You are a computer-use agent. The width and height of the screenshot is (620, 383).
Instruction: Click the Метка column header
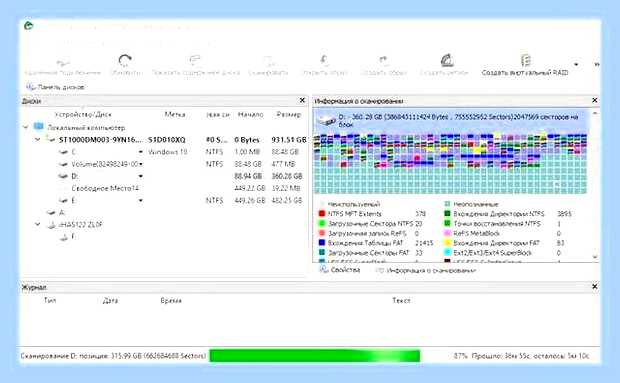coord(175,114)
